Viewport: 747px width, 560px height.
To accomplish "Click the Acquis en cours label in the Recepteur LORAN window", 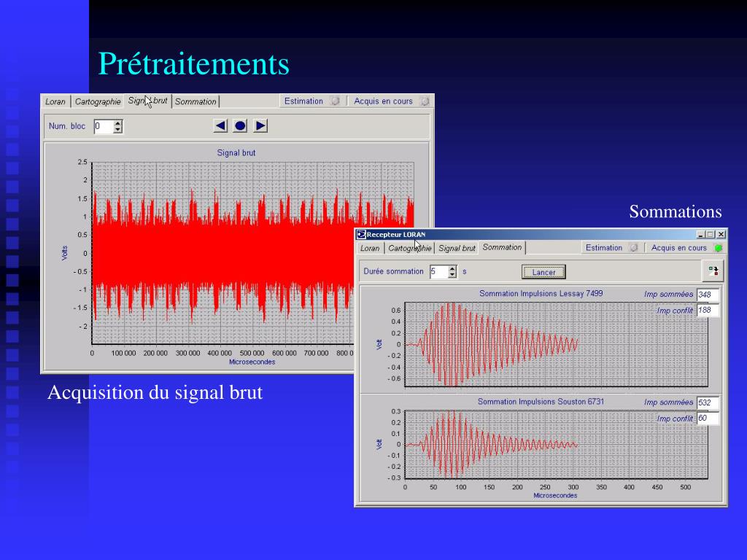I will coord(679,248).
